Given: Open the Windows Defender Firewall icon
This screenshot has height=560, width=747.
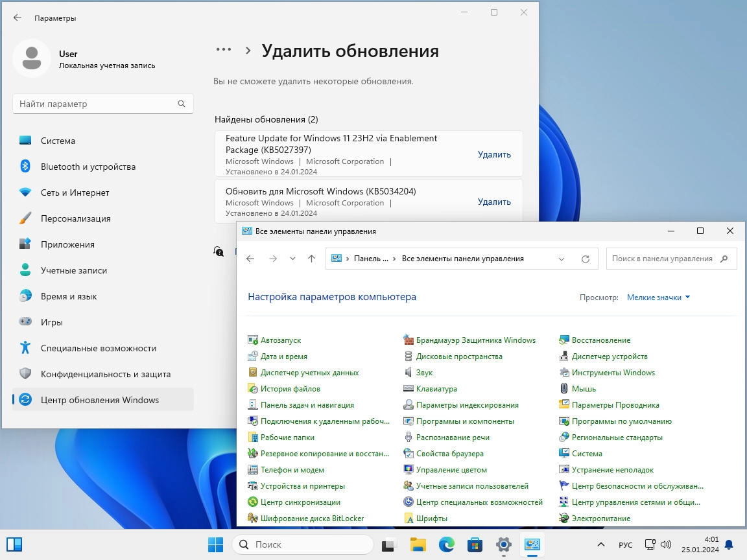Looking at the screenshot, I should tap(409, 340).
